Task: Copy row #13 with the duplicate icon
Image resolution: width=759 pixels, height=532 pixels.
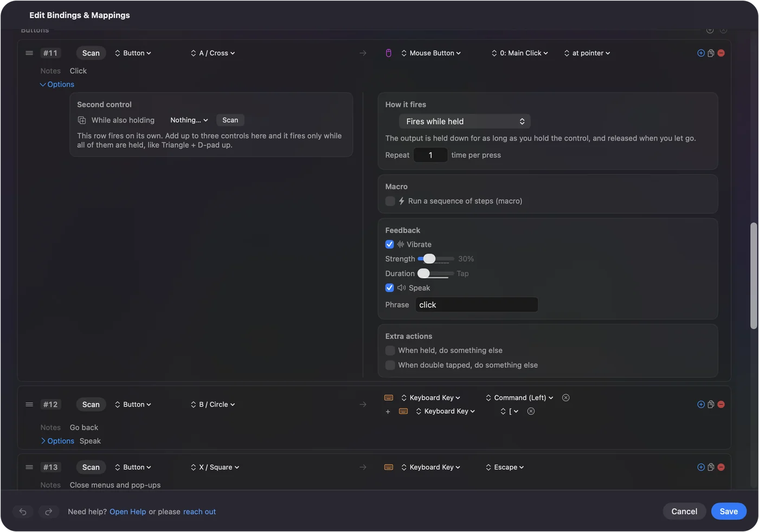Action: pos(711,467)
